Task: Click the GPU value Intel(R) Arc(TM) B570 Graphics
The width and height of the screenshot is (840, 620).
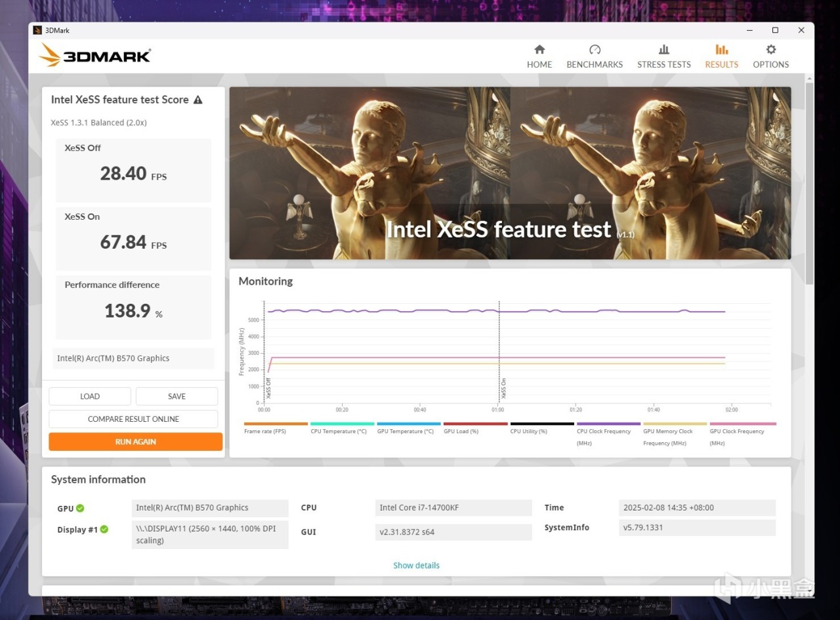Action: tap(210, 508)
